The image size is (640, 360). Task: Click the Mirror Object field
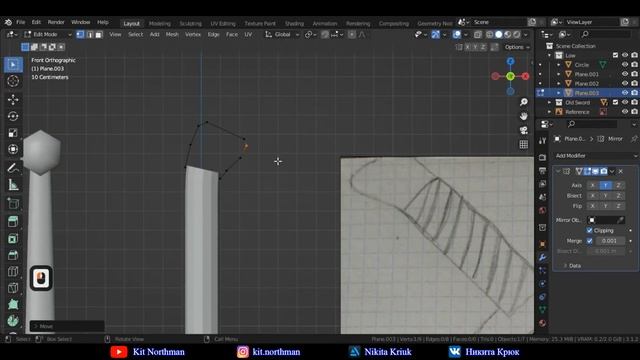[x=606, y=220]
